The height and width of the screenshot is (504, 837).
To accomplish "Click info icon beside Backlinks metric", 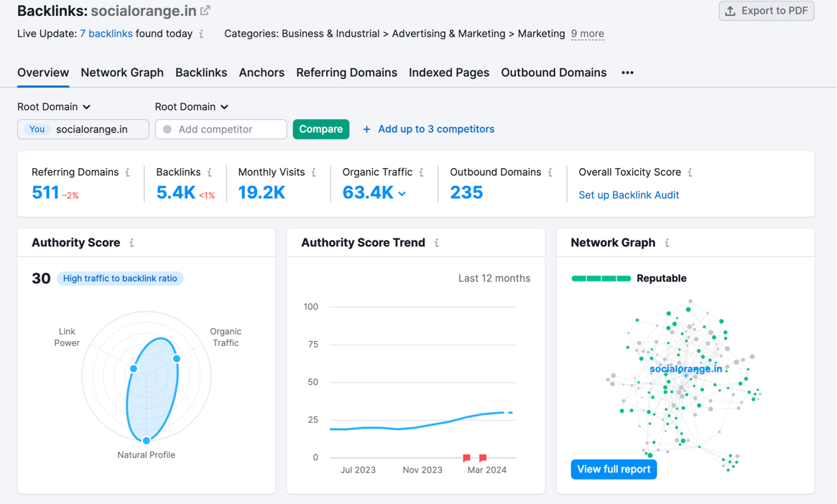I will 210,172.
